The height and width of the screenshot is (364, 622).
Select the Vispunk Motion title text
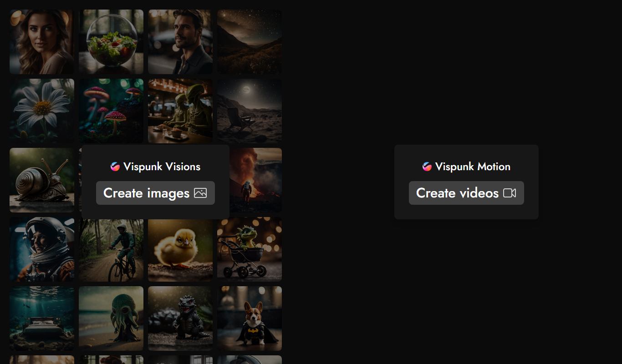(473, 167)
